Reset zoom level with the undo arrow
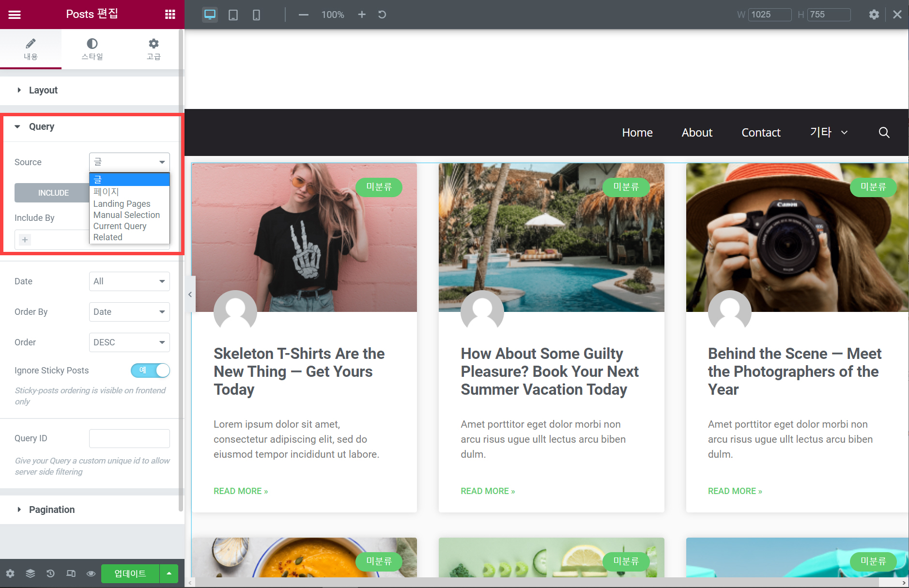 tap(382, 15)
